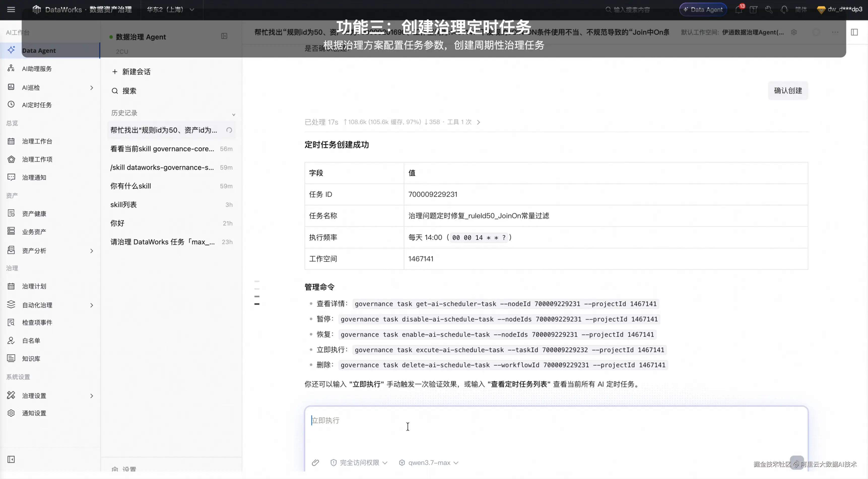Image resolution: width=868 pixels, height=479 pixels.
Task: Click the 检查项事件 icon
Action: (x=11, y=322)
